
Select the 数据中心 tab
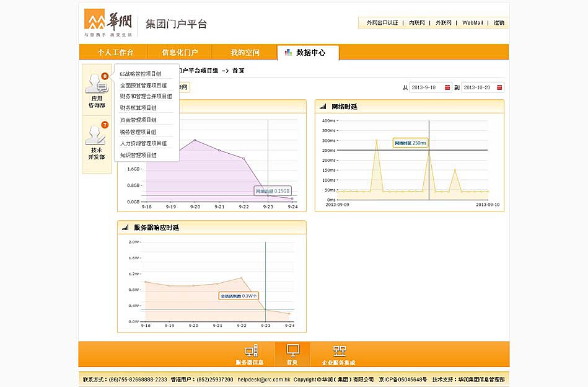308,52
